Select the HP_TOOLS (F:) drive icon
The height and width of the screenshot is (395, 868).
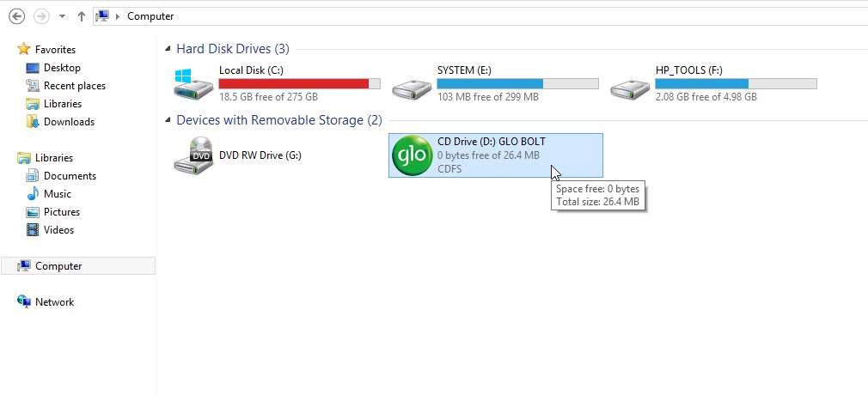[x=629, y=88]
